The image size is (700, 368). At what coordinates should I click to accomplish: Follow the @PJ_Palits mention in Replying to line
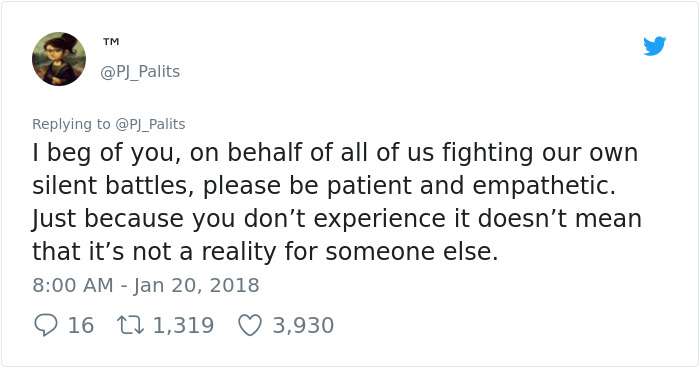[150, 124]
